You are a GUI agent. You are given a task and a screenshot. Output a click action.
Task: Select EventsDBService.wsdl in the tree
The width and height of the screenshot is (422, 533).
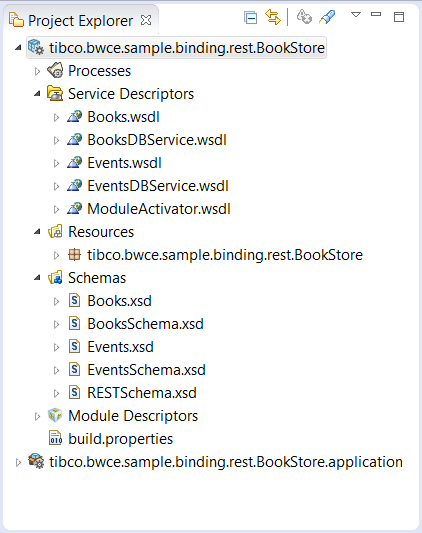(158, 186)
